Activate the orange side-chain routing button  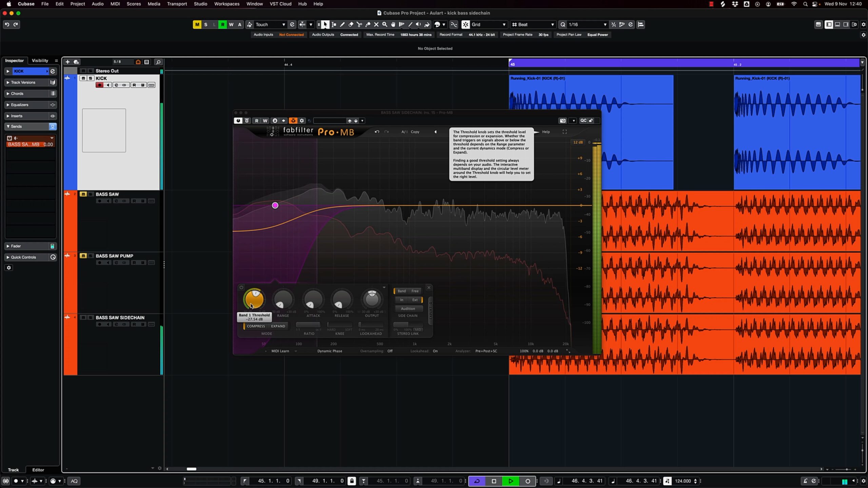click(x=293, y=121)
